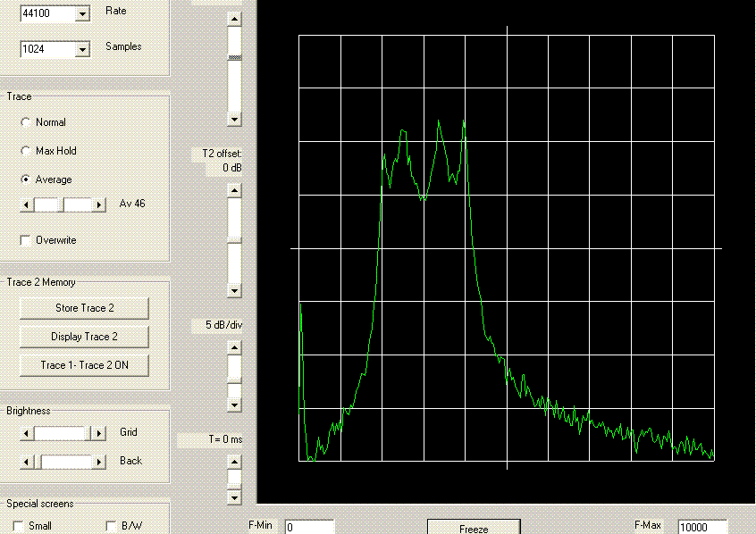Click the top scrollbar thumb grip
Viewport: 756px width, 534px height.
pos(234,58)
